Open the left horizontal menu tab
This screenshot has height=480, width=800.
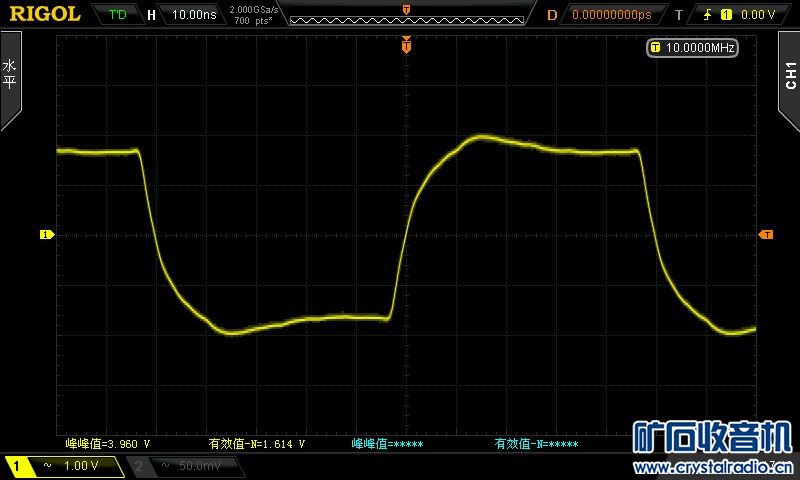(10, 79)
